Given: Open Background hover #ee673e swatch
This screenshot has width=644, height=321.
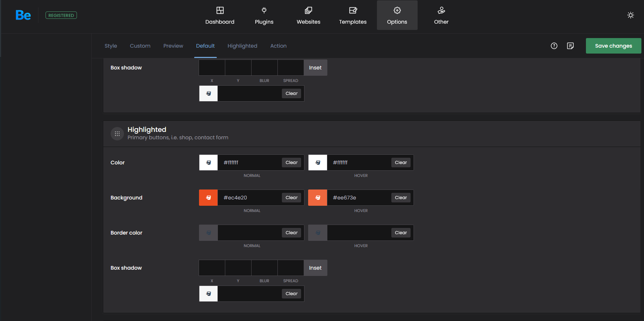Looking at the screenshot, I should tap(318, 198).
